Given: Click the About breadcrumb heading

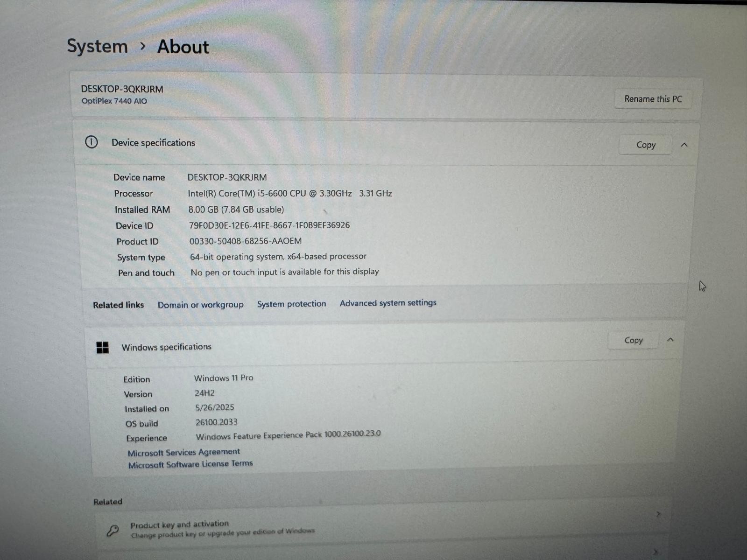Looking at the screenshot, I should coord(183,47).
